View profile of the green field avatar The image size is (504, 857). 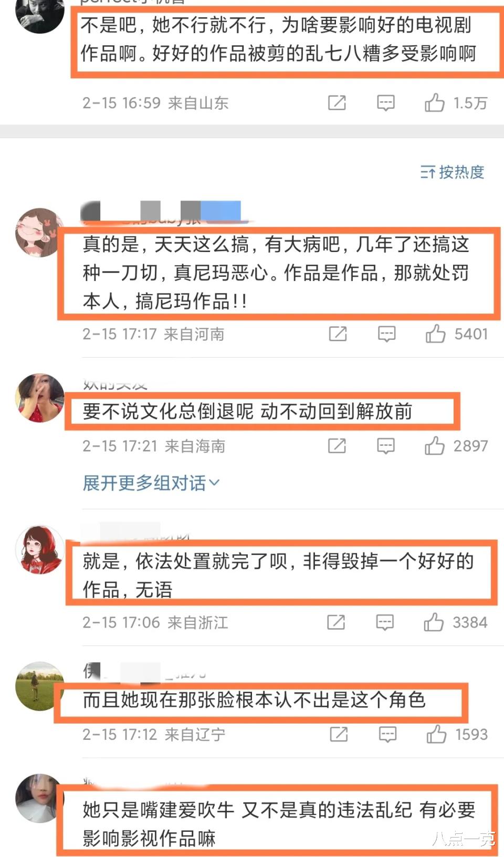point(39,686)
